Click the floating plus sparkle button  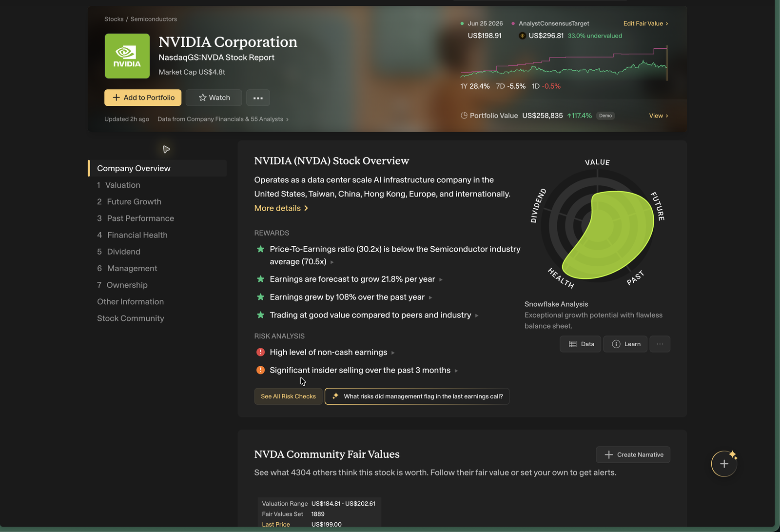[x=724, y=464]
